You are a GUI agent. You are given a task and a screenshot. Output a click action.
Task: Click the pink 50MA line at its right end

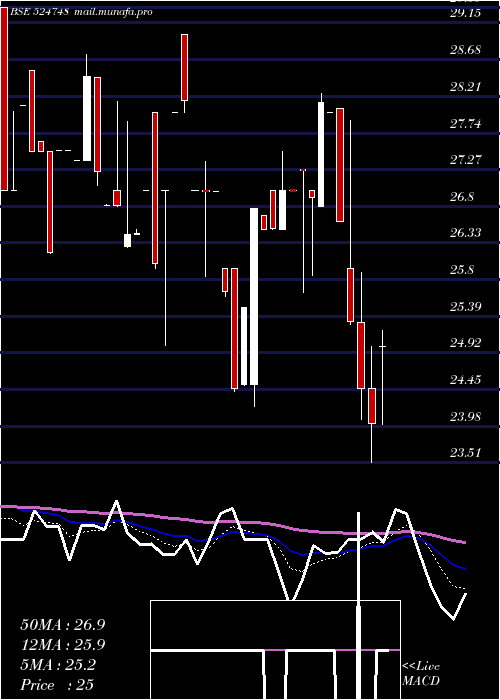point(463,542)
